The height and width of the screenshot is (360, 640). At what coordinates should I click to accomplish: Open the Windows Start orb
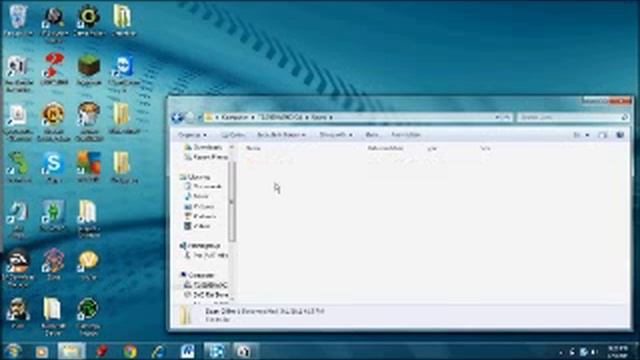(13, 351)
